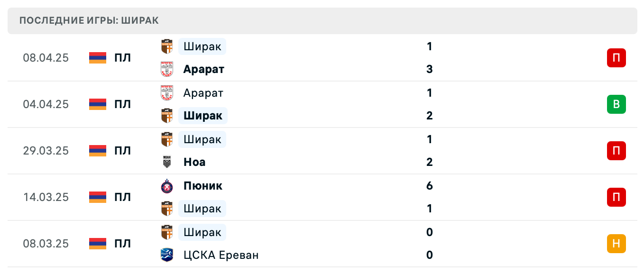Image resolution: width=644 pixels, height=274 pixels.
Task: Click Ararat crest in 04.04.25 match
Action: (167, 93)
